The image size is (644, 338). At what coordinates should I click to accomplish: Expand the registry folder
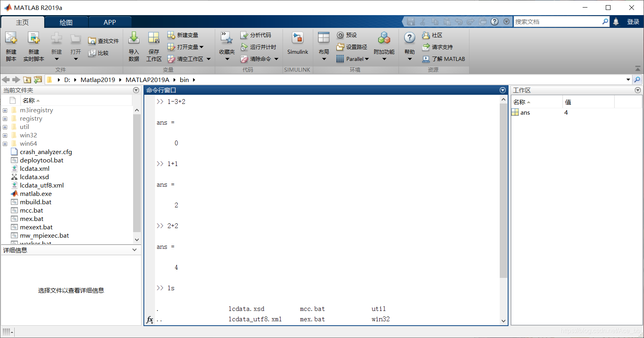(5, 119)
